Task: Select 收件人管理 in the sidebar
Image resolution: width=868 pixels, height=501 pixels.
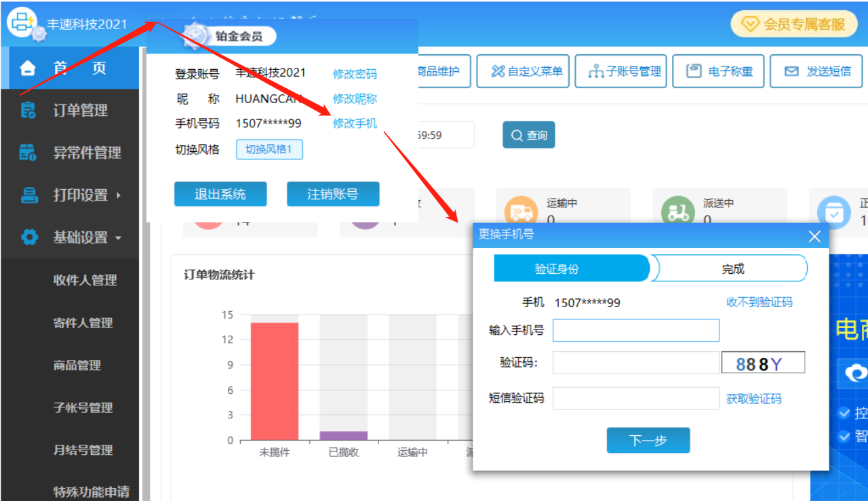Action: tap(85, 281)
